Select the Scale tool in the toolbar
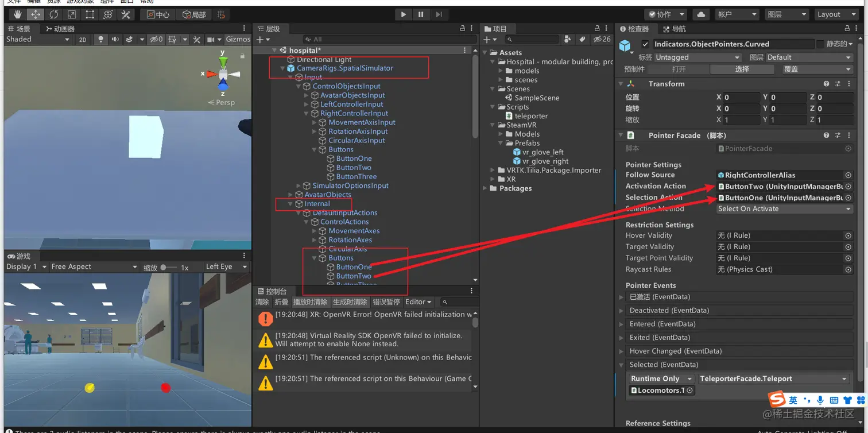868x433 pixels. pyautogui.click(x=71, y=14)
